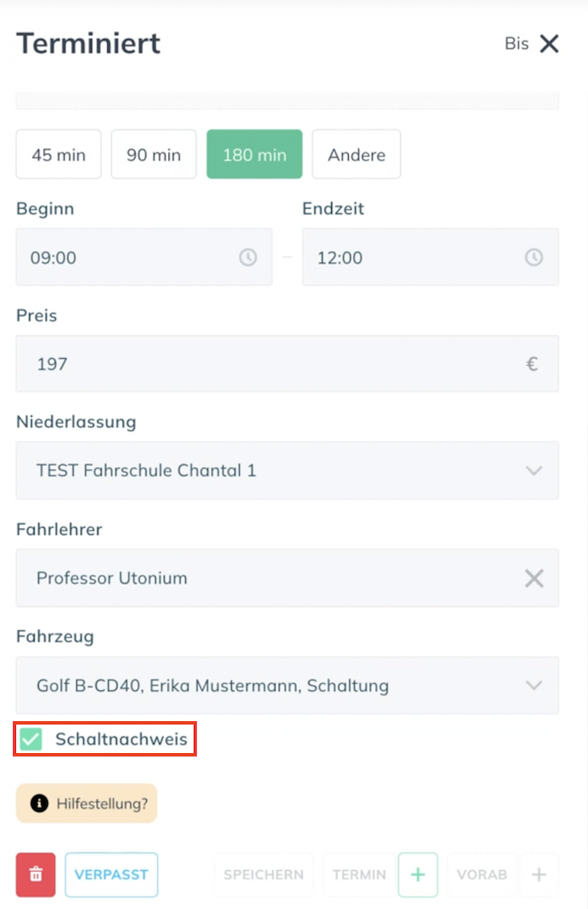Expand the Fahrzeug dropdown chevron
This screenshot has height=909, width=588.
tap(534, 685)
